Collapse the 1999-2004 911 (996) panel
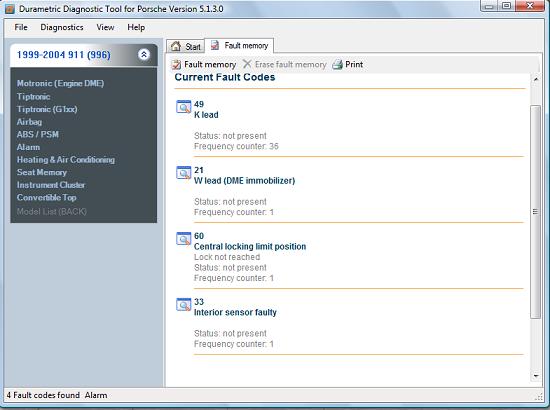The width and height of the screenshot is (550, 410). point(144,54)
